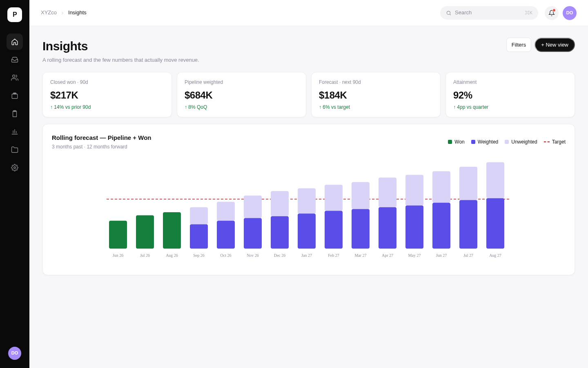Go to XYZco breadcrumb
Viewport: 588px width, 368px height.
point(49,13)
